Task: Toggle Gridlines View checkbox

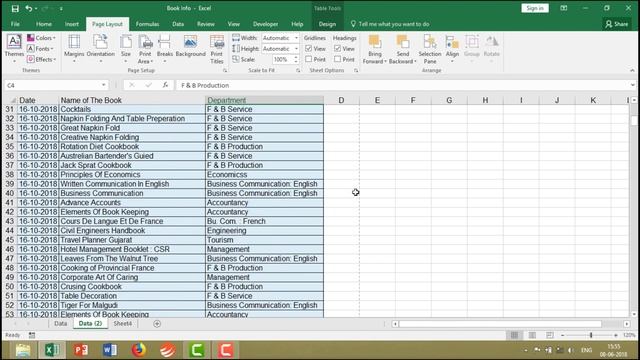Action: [309, 49]
